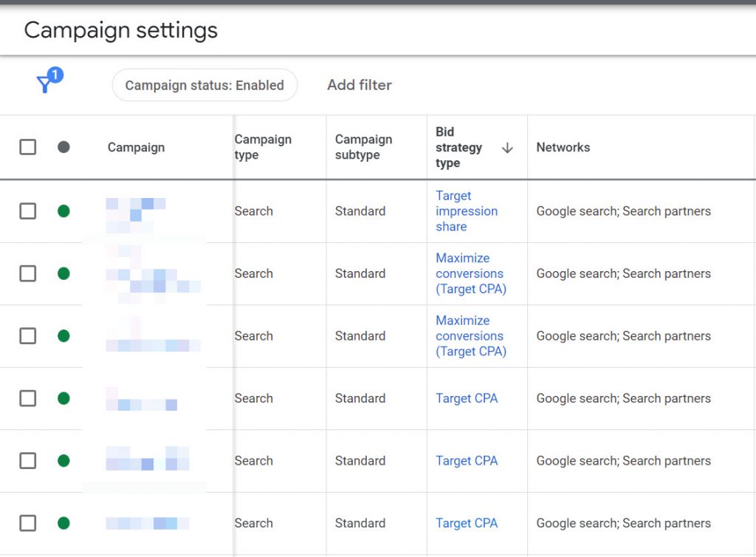This screenshot has width=756, height=557.
Task: Click the Campaign type column header
Action: point(263,147)
